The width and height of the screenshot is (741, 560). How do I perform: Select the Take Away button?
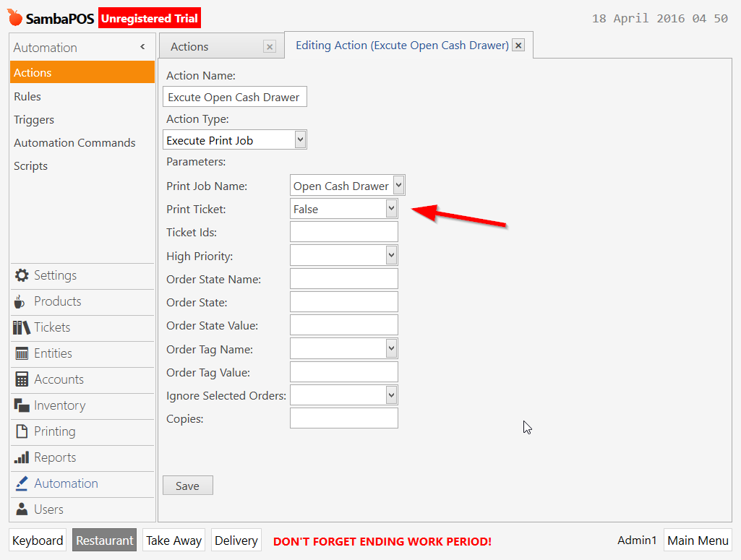[x=174, y=540]
